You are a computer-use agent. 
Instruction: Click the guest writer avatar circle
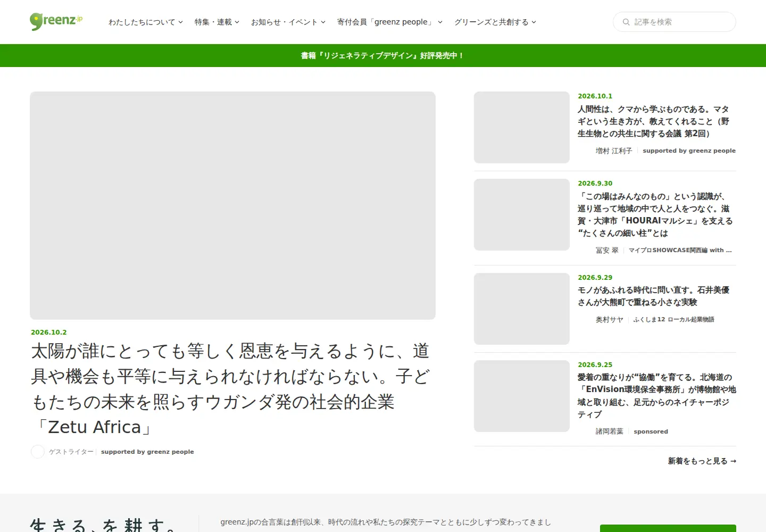[38, 452]
